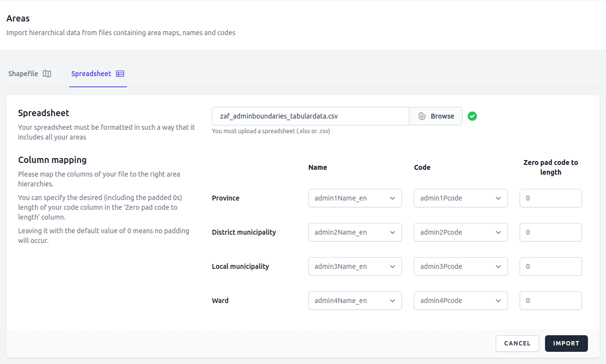Open Province code column dropdown

pos(461,198)
